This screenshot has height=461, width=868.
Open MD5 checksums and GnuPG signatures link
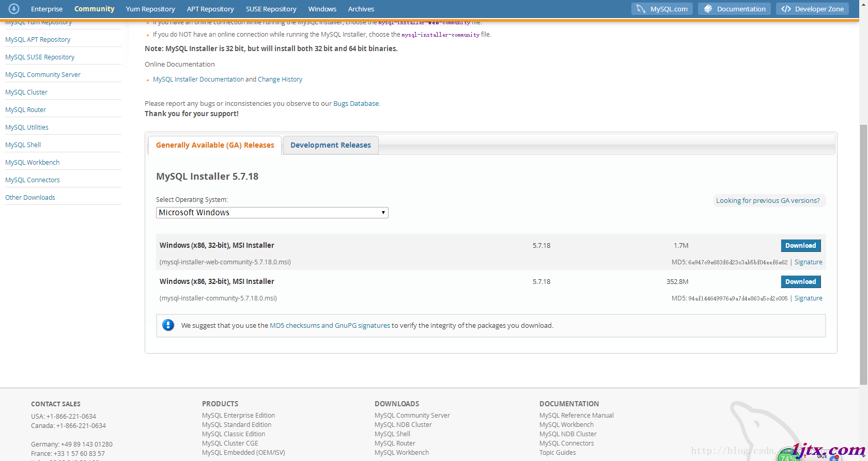pos(330,326)
